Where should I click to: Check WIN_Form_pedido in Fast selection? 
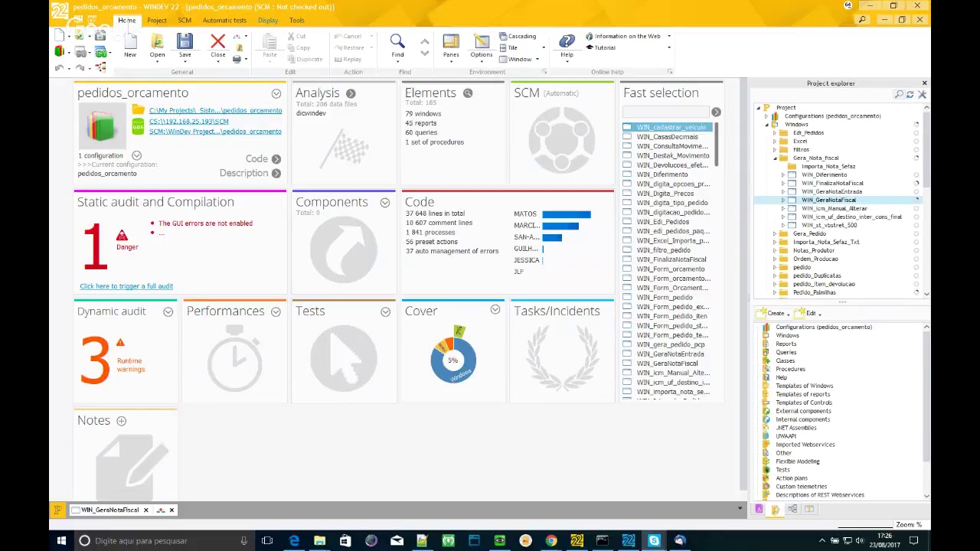coord(627,297)
